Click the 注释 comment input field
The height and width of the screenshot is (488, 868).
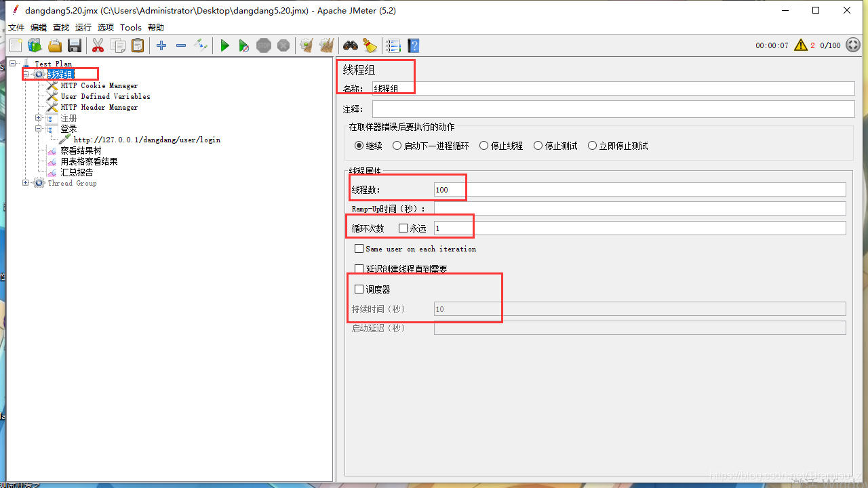coord(613,109)
